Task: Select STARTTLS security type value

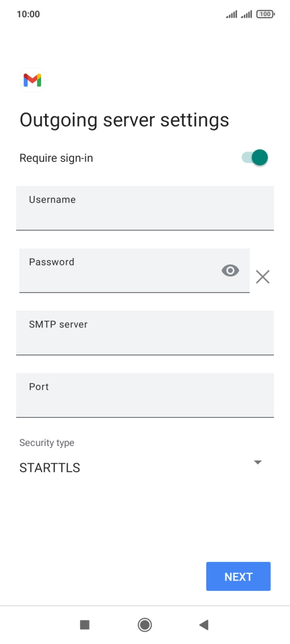Action: coord(50,467)
